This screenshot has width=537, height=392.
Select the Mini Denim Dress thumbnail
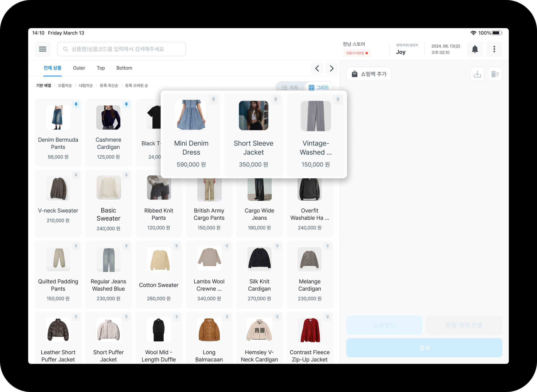pyautogui.click(x=191, y=115)
